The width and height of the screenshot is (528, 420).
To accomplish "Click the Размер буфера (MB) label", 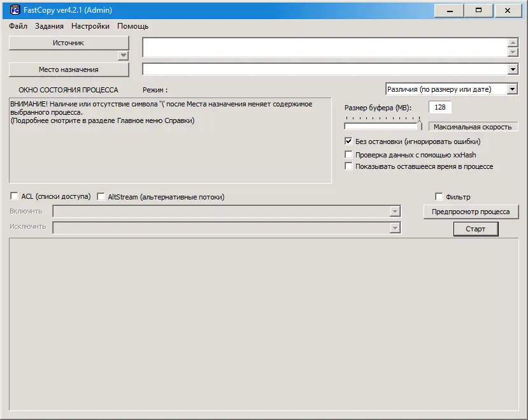I will click(x=378, y=108).
